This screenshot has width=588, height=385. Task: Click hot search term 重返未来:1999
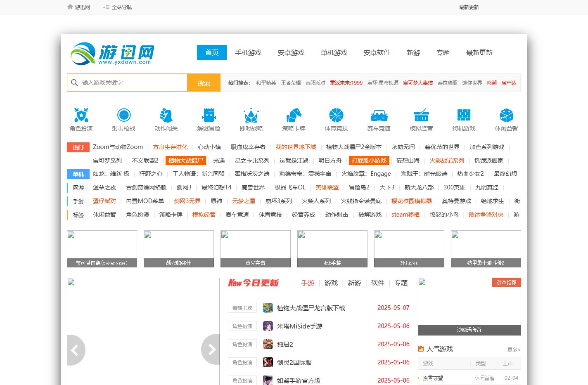coord(346,83)
